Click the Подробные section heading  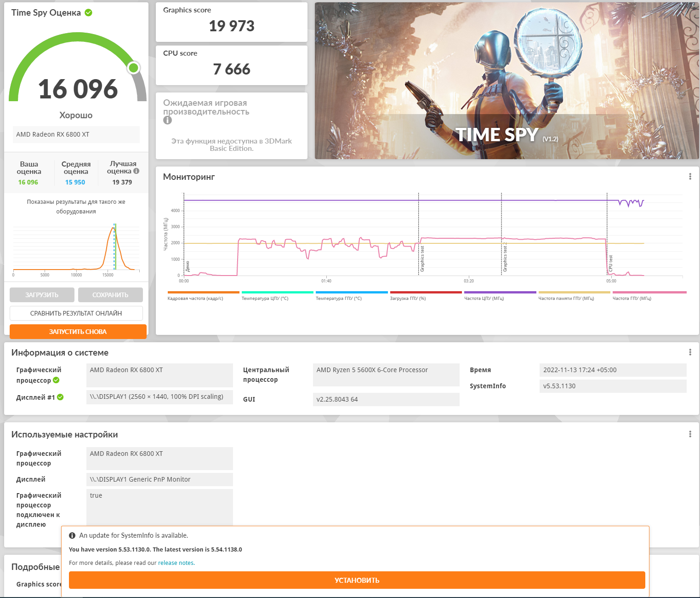point(35,567)
